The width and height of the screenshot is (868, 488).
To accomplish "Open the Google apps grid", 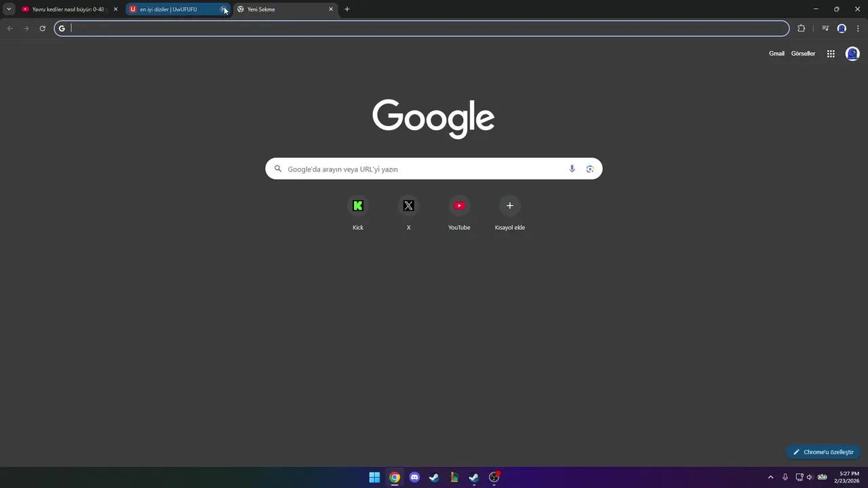I will (x=831, y=54).
